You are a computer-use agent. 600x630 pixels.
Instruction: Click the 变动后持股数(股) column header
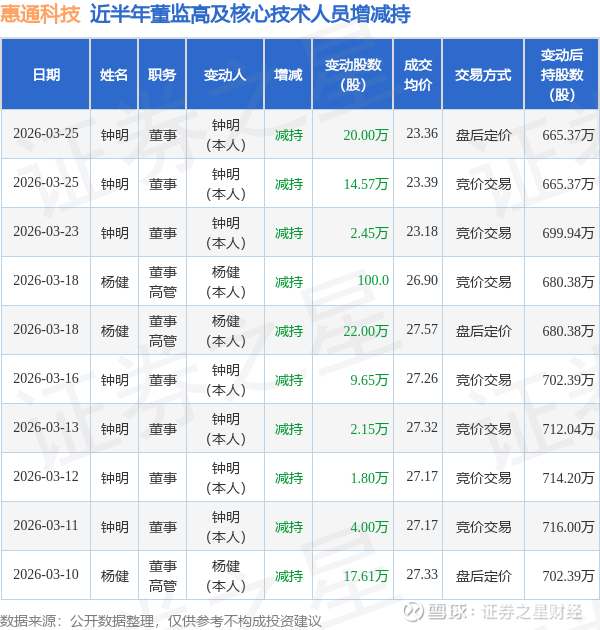(x=562, y=74)
